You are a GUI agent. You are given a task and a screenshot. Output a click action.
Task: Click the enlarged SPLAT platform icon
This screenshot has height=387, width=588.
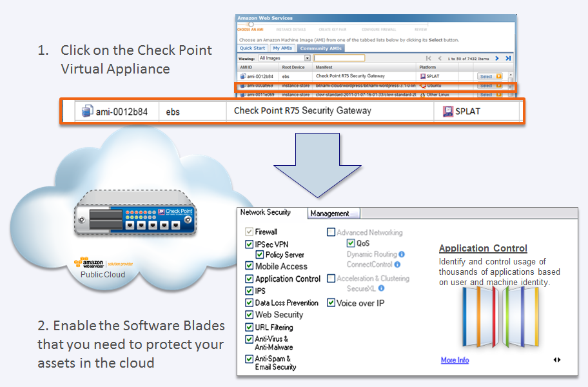point(447,111)
